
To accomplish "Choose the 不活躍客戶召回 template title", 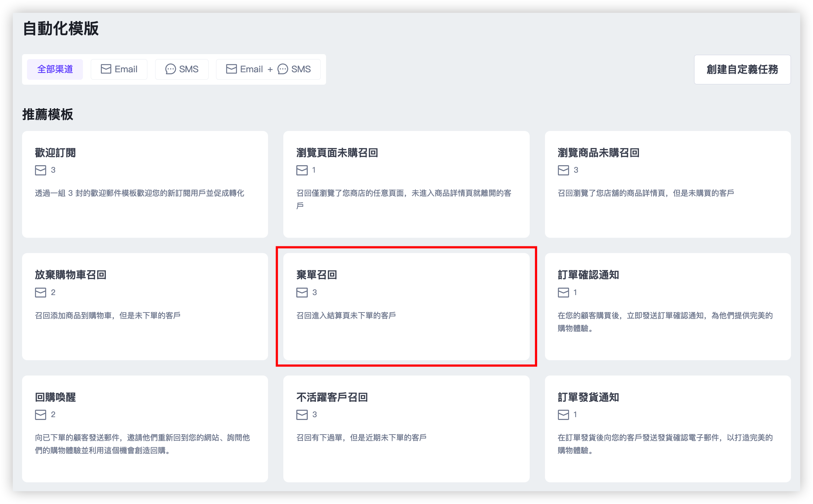I will 332,397.
